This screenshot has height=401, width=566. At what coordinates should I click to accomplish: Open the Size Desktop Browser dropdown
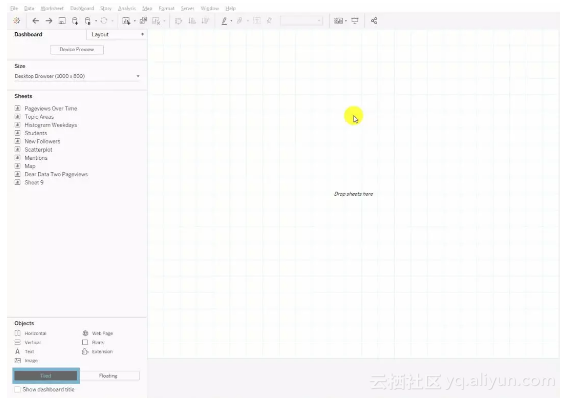click(77, 76)
